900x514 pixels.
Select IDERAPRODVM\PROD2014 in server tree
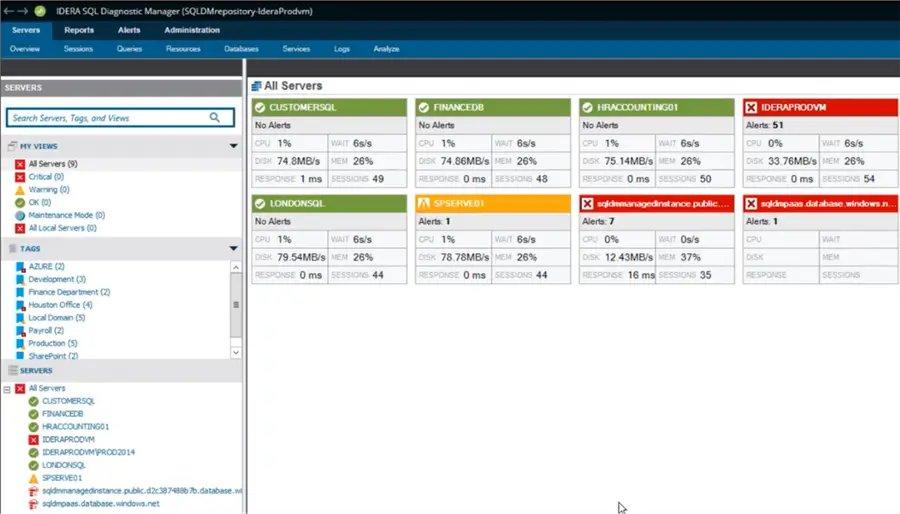88,452
